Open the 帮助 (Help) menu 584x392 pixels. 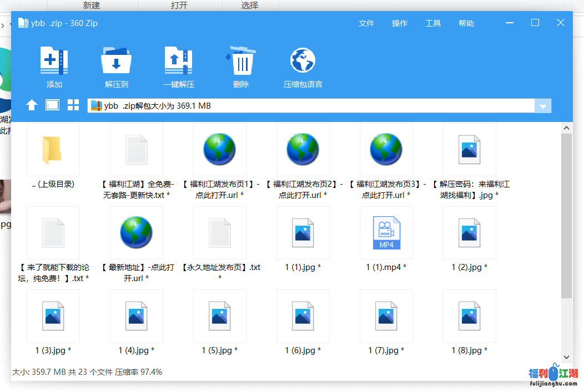[466, 23]
